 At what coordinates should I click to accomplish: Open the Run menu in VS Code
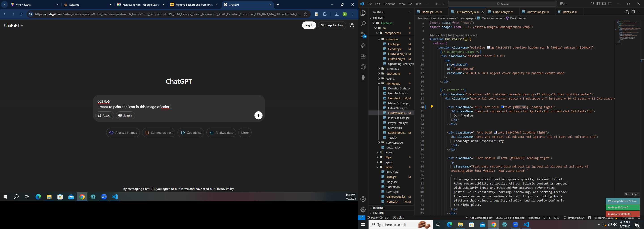pyautogui.click(x=419, y=4)
